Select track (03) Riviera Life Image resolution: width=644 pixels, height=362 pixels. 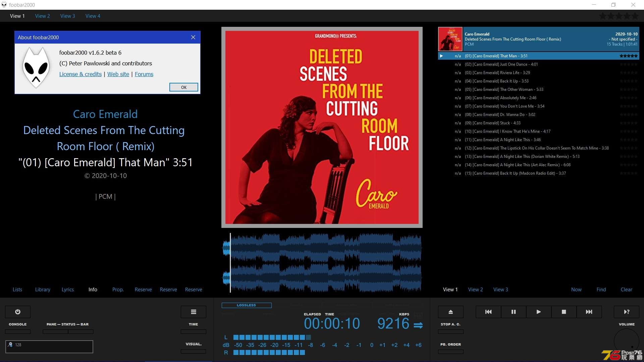tap(539, 73)
